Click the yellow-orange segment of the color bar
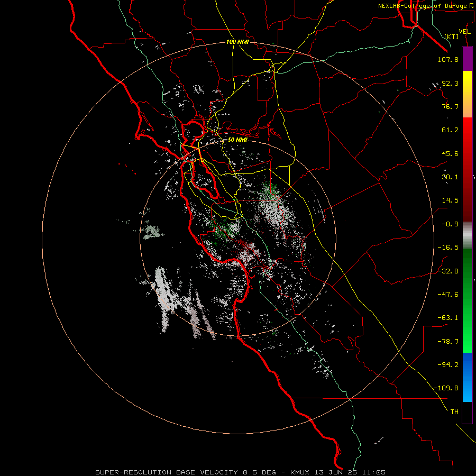This screenshot has height=476, width=476. (x=467, y=94)
